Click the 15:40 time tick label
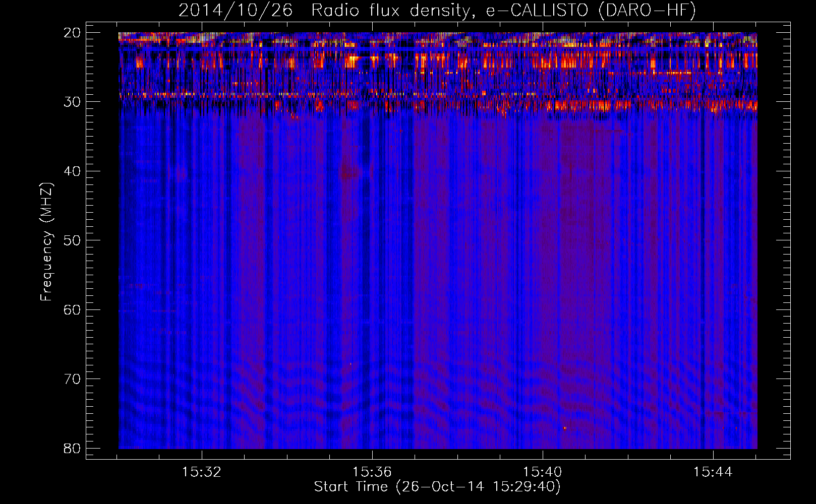Screen dimensions: 816x504 [543, 472]
